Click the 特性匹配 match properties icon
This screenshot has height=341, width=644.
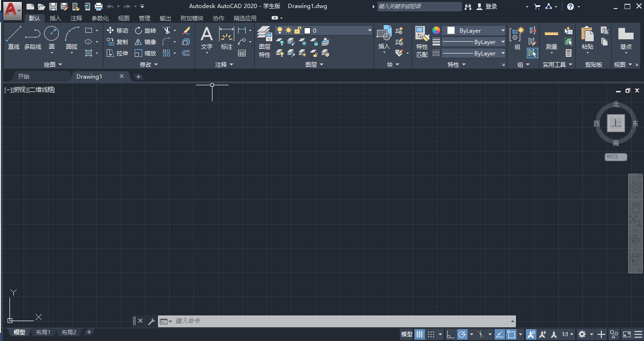(422, 41)
